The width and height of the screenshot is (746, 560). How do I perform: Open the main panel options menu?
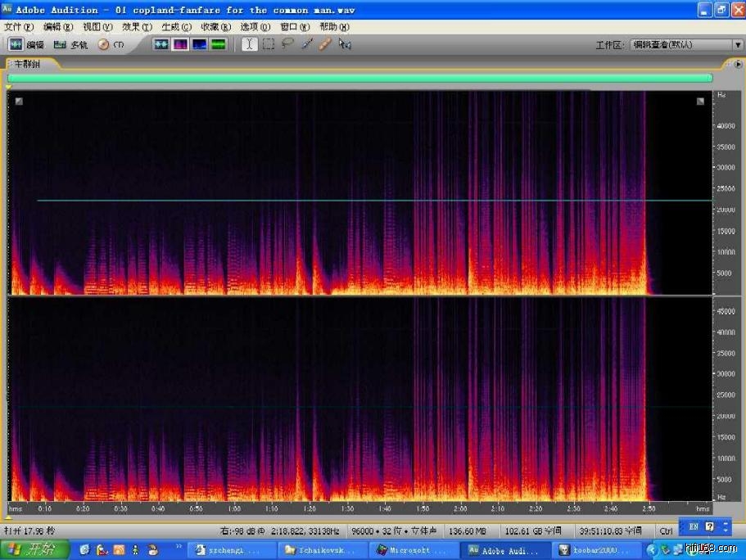[738, 63]
